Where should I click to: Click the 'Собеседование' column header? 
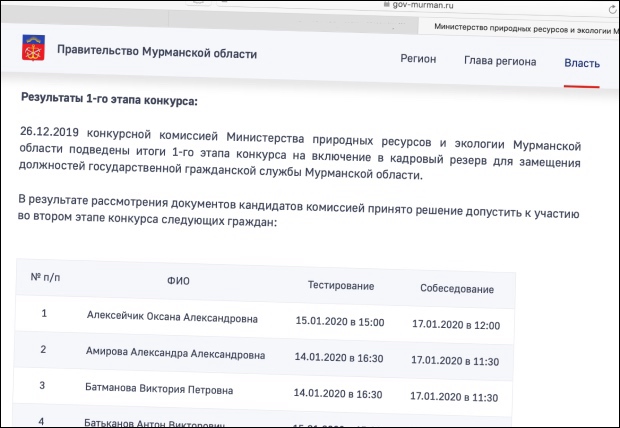point(457,290)
